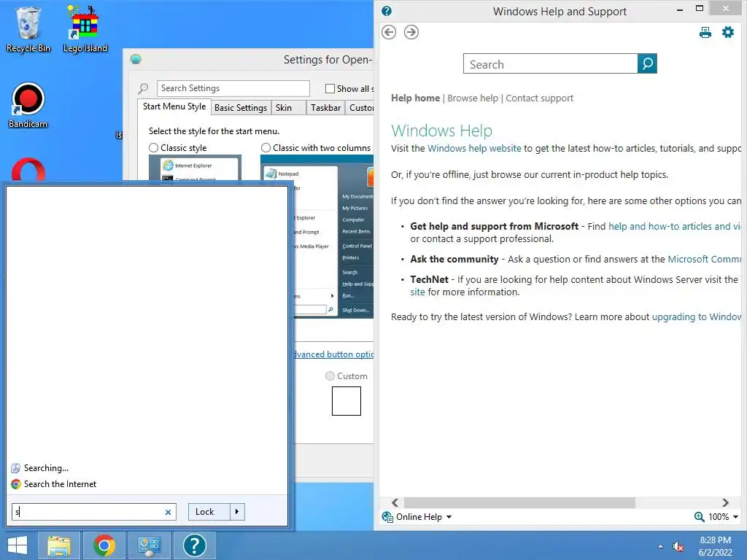This screenshot has width=747, height=560.
Task: Click the Help search magnifier button
Action: click(x=647, y=63)
